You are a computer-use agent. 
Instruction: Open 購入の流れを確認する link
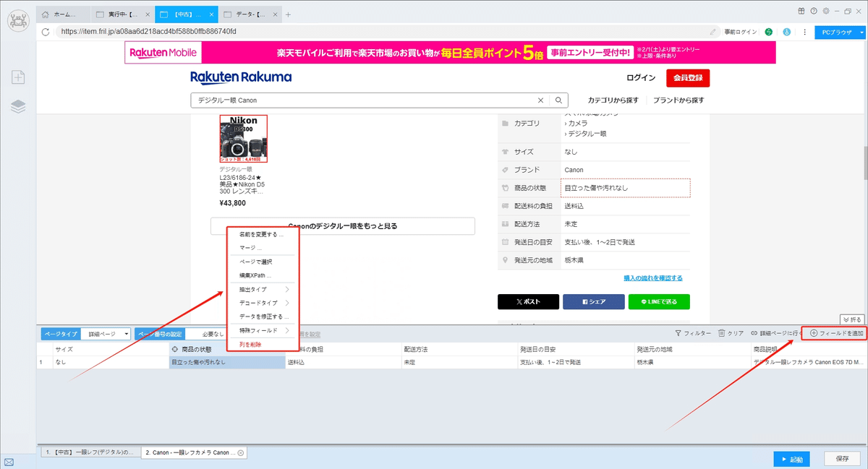[x=653, y=278]
